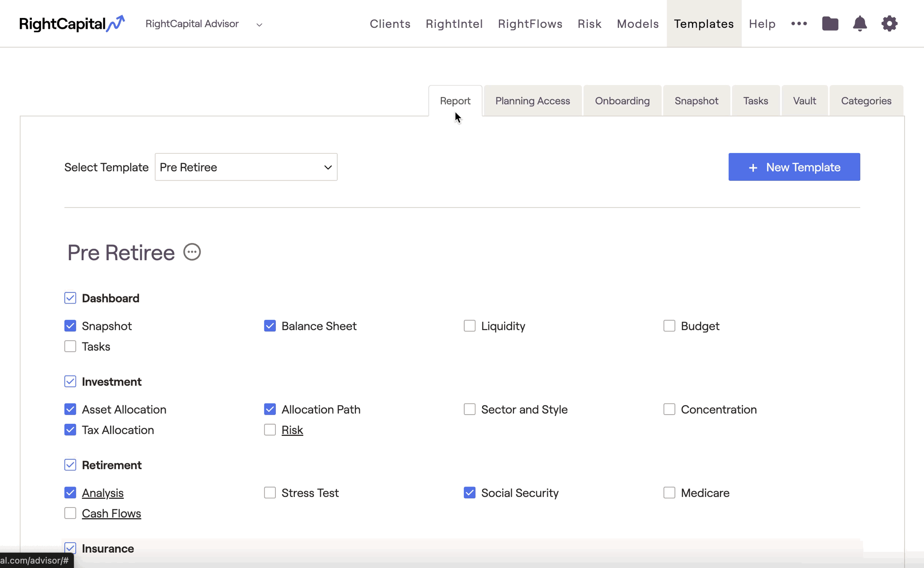Click the underlined Risk link under Investment
This screenshot has width=924, height=568.
(292, 430)
